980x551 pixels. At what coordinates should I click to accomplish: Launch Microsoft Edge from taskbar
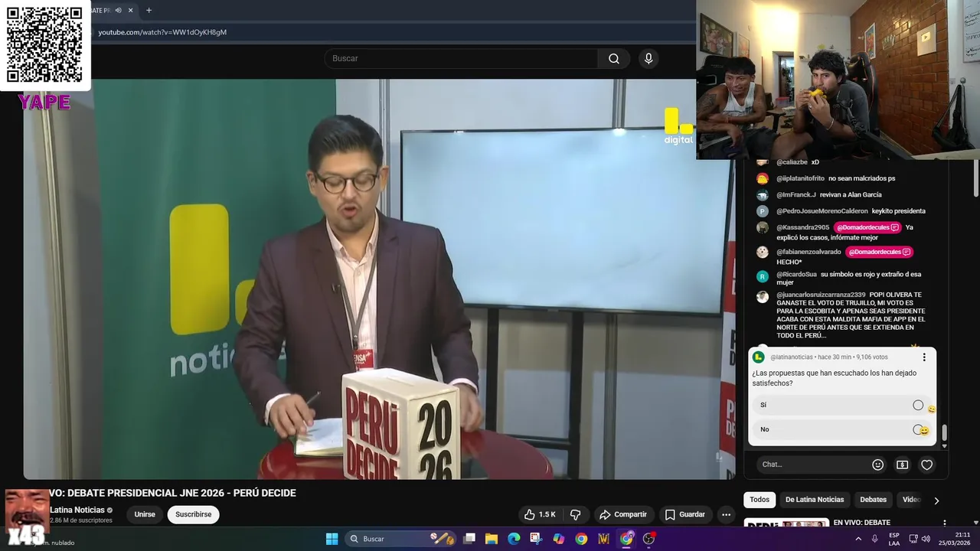[x=514, y=539]
